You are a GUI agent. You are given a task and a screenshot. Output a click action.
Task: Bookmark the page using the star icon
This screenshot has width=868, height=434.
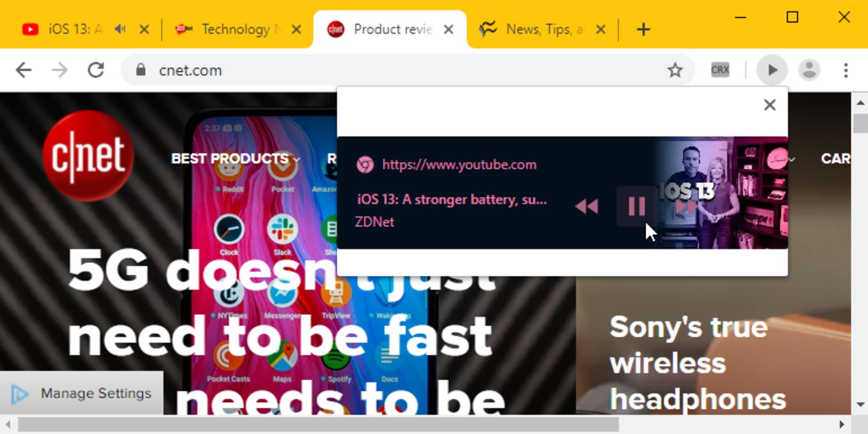[675, 70]
